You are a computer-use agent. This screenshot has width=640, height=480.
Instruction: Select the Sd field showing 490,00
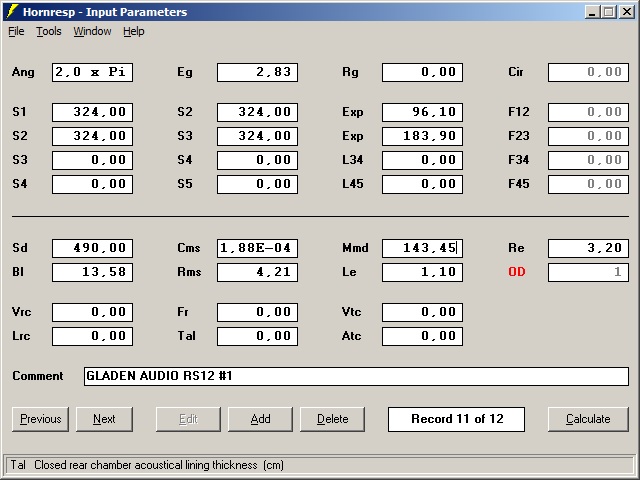coord(92,248)
